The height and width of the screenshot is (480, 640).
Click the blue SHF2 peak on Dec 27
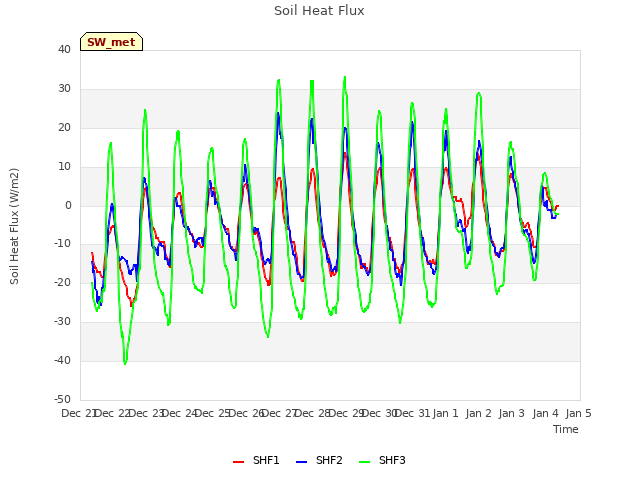coord(278,113)
